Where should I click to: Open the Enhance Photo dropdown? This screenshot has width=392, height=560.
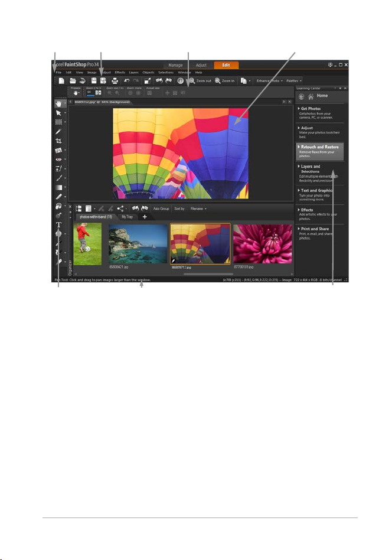coord(270,81)
